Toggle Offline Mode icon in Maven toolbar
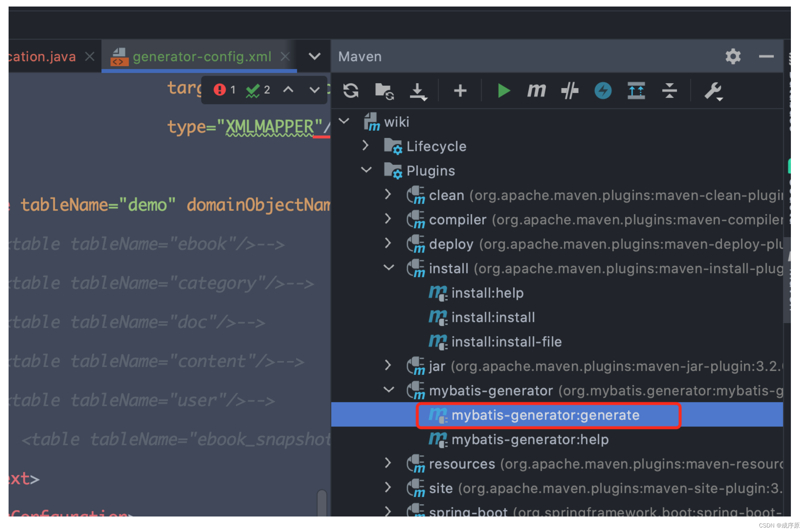 pyautogui.click(x=570, y=91)
